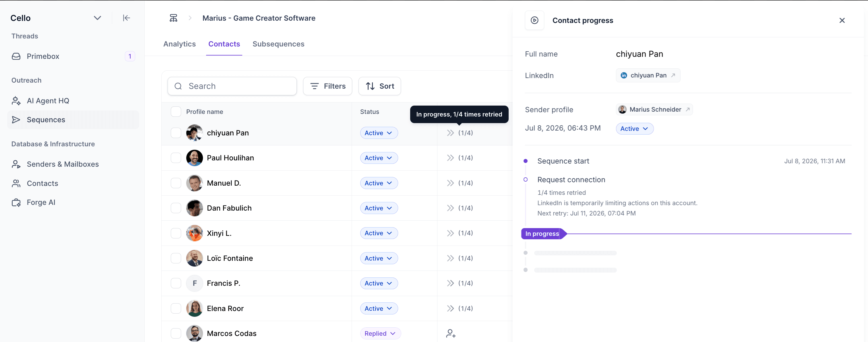Expand the Cello workspace dropdown

tap(97, 18)
